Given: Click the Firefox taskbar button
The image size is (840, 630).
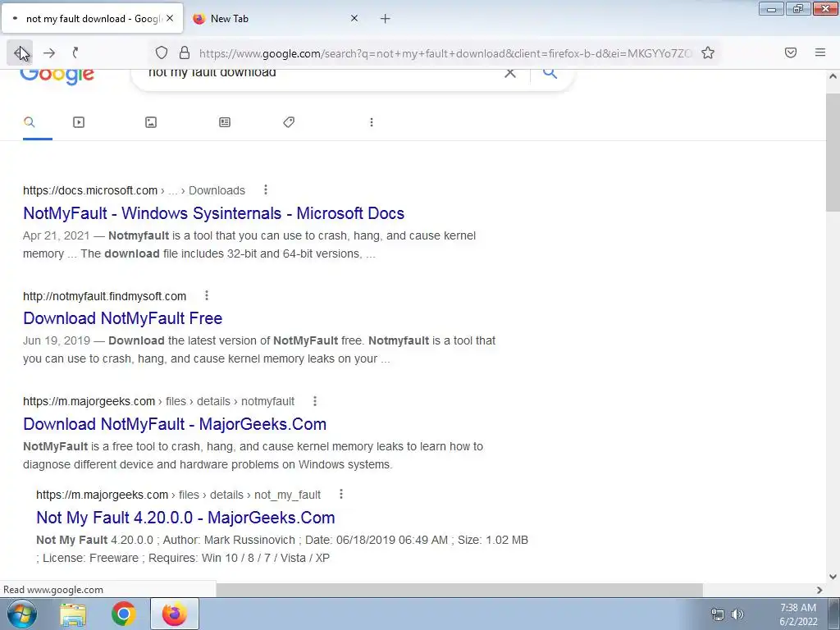Looking at the screenshot, I should (x=175, y=614).
